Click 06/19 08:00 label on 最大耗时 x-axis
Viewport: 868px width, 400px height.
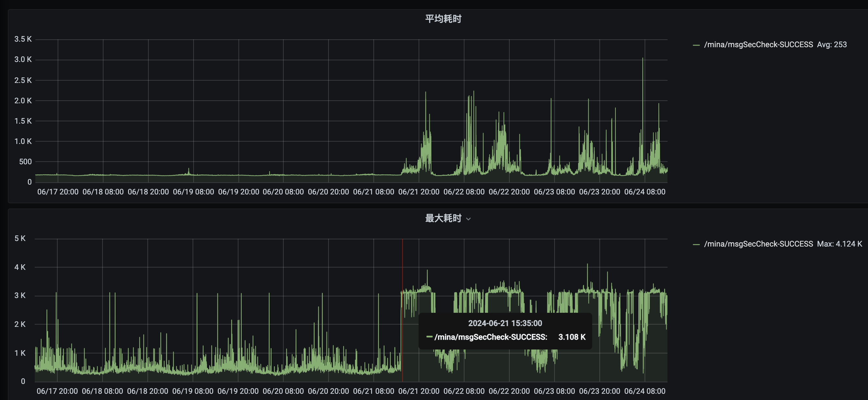tap(192, 391)
